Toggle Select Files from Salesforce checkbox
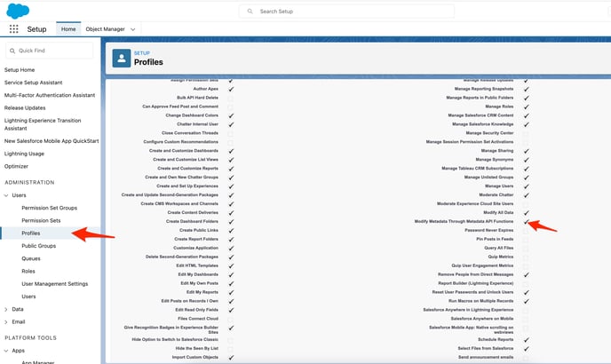Viewport: 611px width, 364px height. 526,349
